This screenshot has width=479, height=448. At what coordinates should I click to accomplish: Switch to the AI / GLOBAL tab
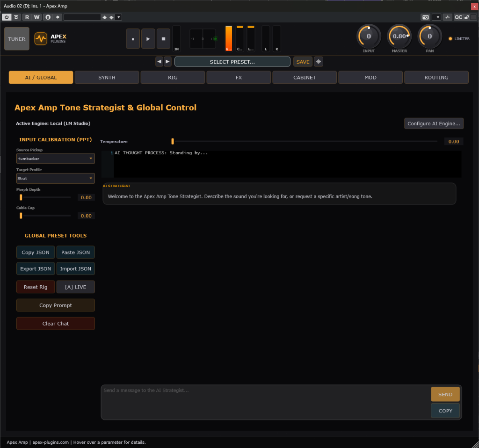click(41, 77)
